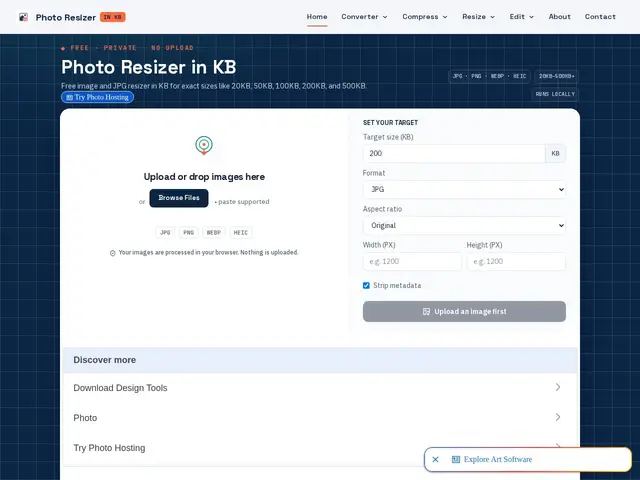
Task: Click the IN KB orange badge
Action: coord(113,17)
